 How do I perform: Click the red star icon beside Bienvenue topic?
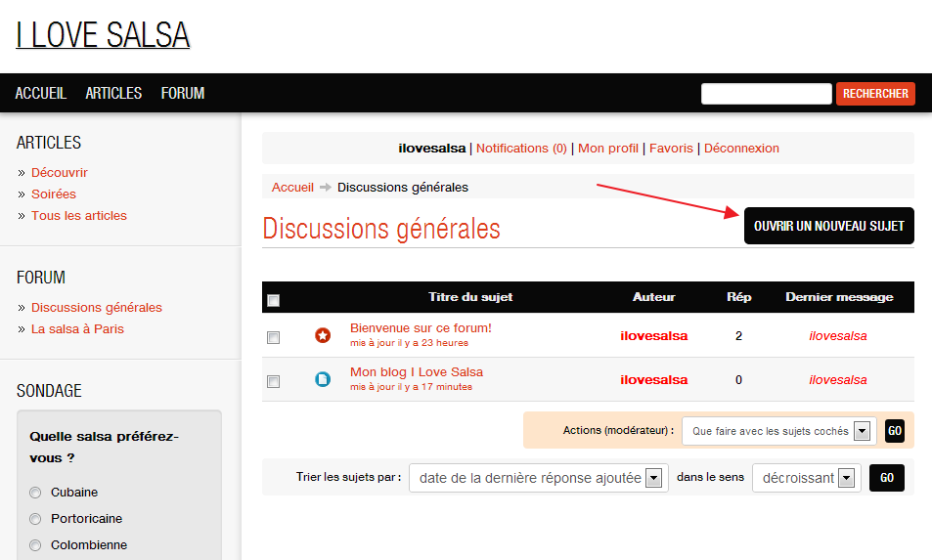(323, 335)
